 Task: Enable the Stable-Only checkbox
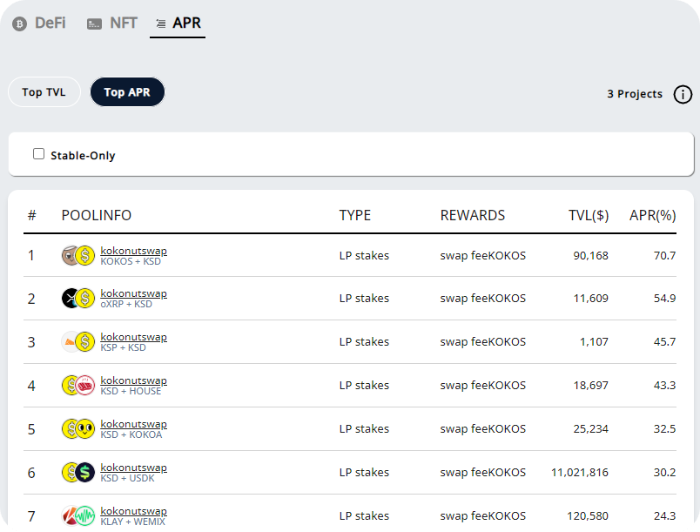[39, 154]
